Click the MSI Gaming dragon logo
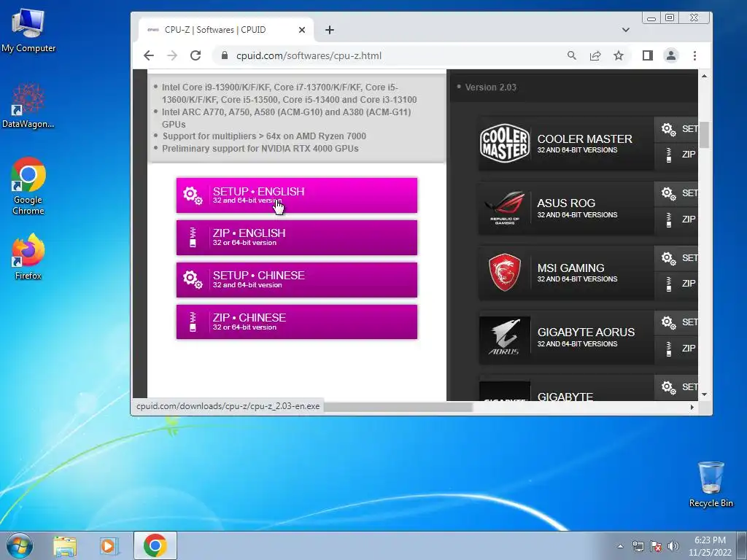The height and width of the screenshot is (560, 747). (505, 273)
